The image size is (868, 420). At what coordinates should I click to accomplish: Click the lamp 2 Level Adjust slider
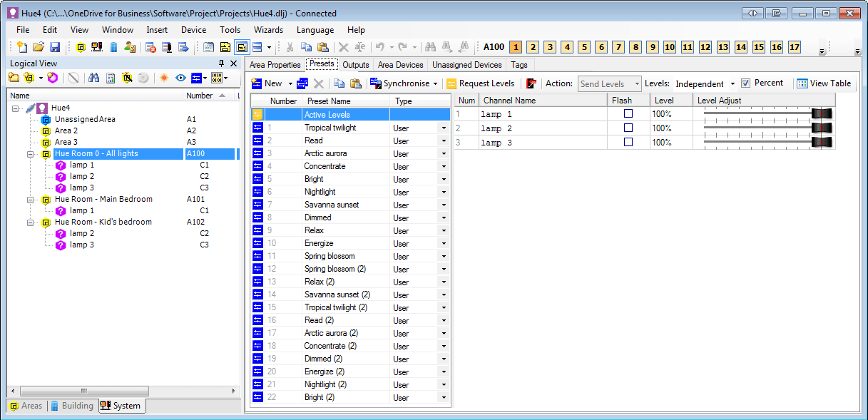766,128
